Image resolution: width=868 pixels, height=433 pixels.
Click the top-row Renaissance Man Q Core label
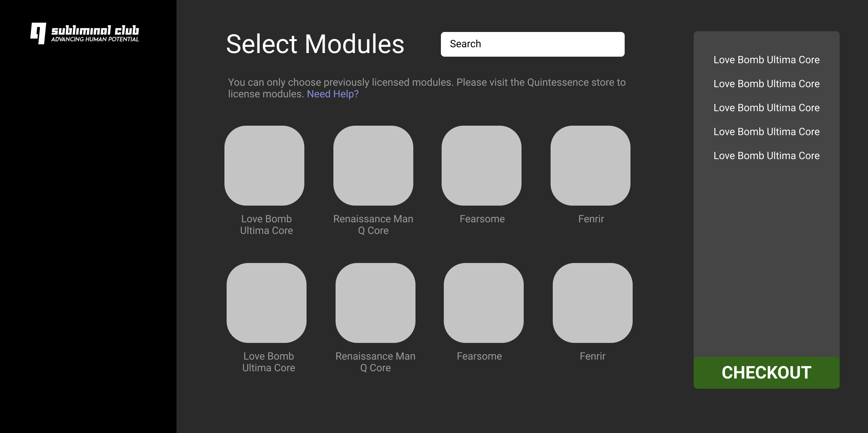tap(373, 224)
